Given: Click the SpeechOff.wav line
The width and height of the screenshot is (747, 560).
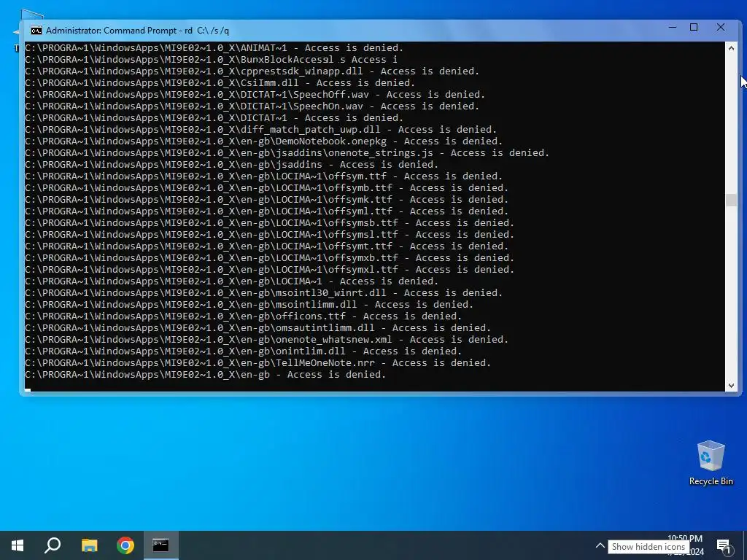Looking at the screenshot, I should coord(255,95).
